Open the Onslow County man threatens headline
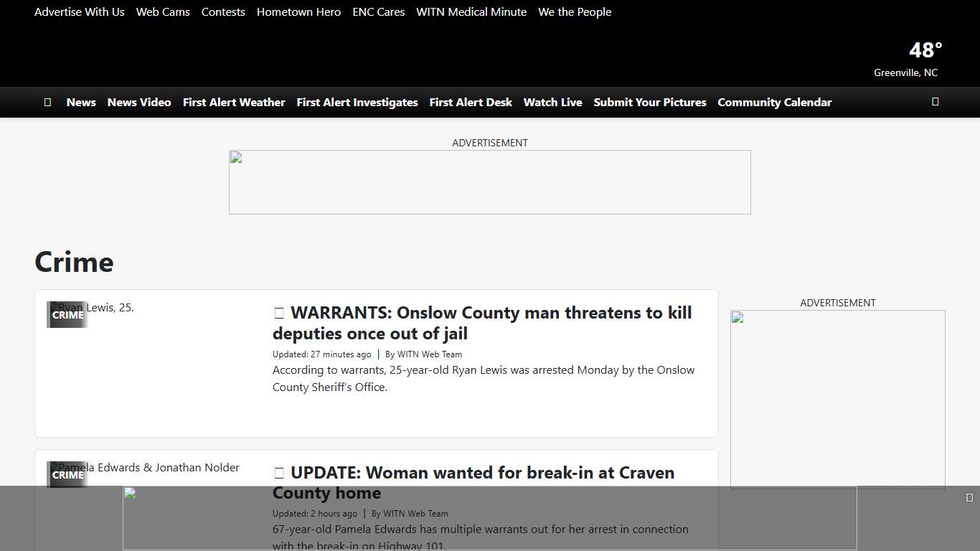Viewport: 980px width, 551px height. 482,323
